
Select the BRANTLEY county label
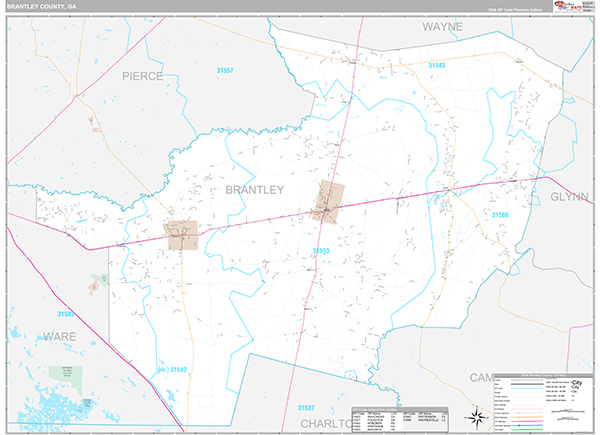point(255,189)
